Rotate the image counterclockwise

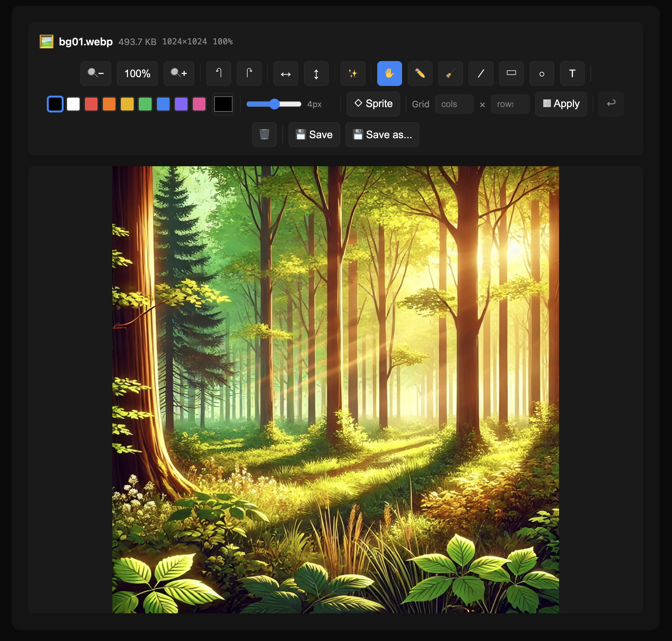tap(219, 73)
